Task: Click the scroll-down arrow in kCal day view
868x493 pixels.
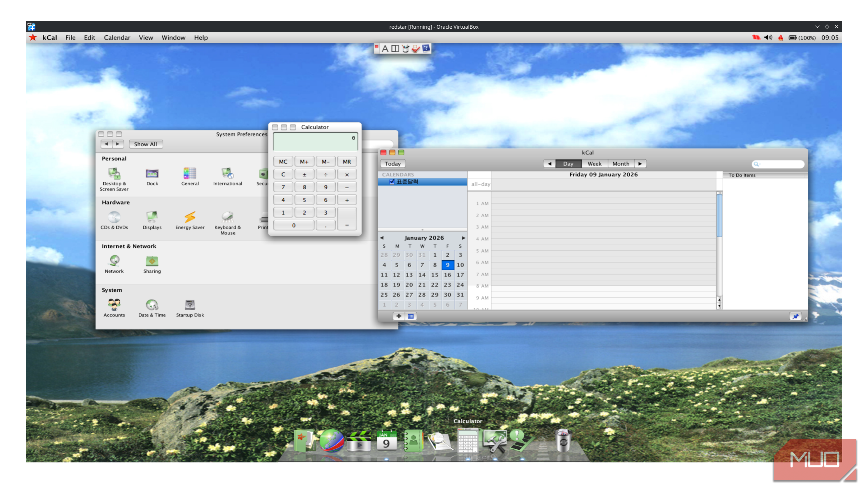Action: pyautogui.click(x=719, y=306)
